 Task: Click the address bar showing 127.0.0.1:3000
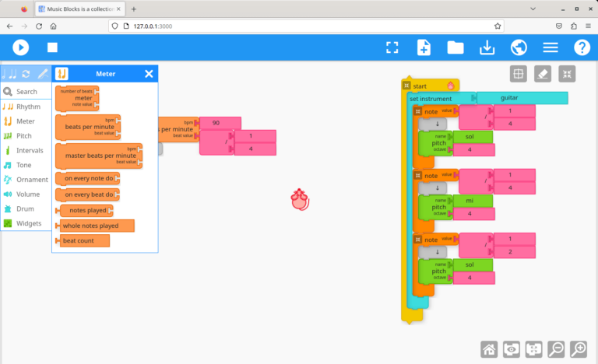click(x=305, y=26)
